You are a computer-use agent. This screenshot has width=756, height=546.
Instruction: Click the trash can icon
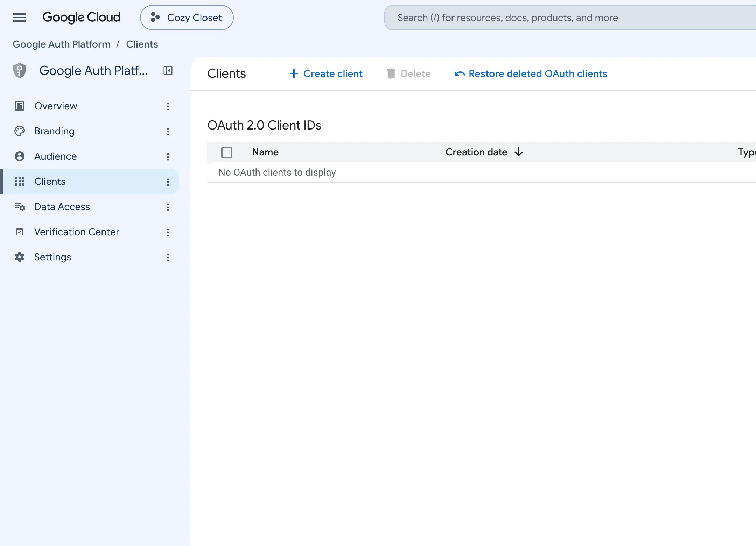point(391,73)
